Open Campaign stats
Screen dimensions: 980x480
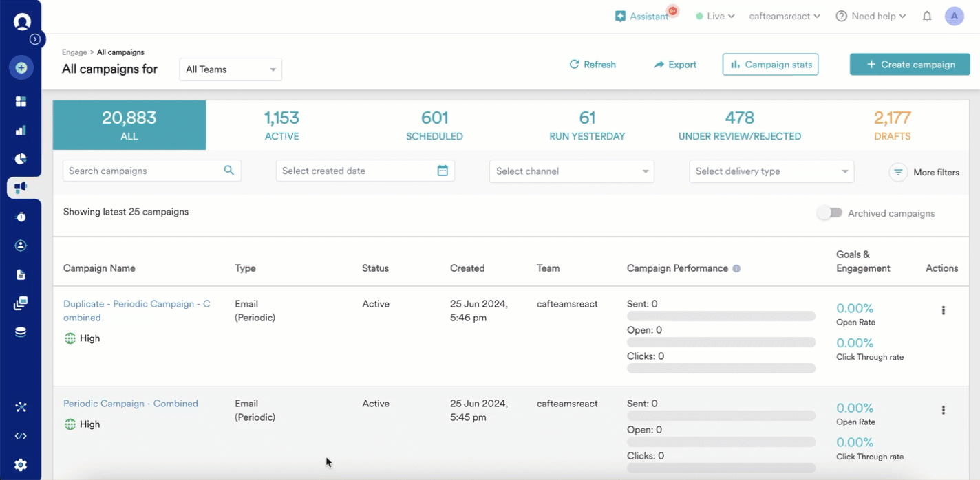(771, 64)
